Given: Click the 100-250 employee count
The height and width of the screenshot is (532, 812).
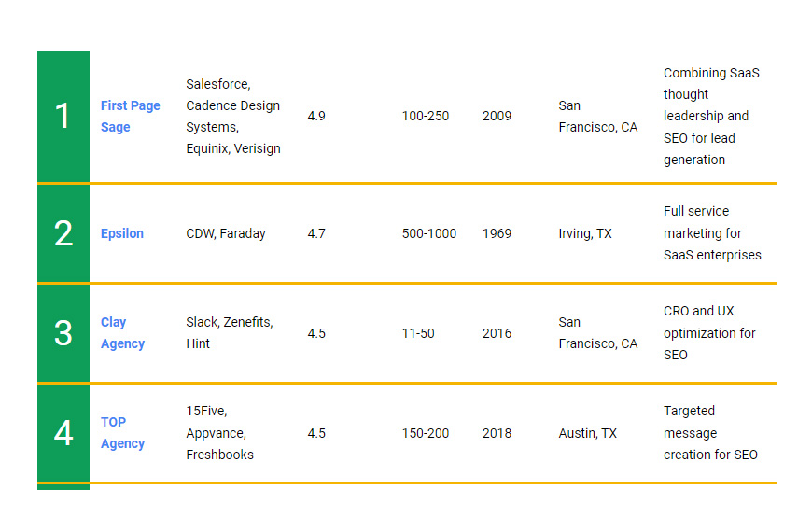Looking at the screenshot, I should point(426,116).
